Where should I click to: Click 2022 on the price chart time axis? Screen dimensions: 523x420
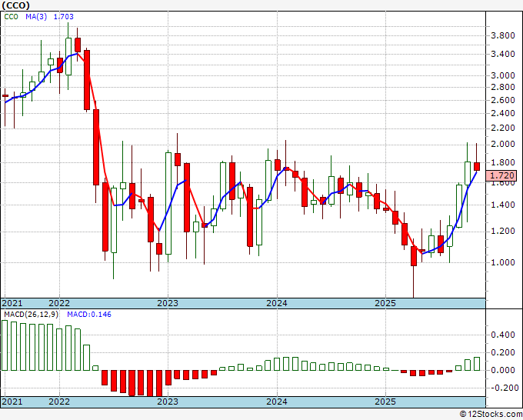point(59,303)
